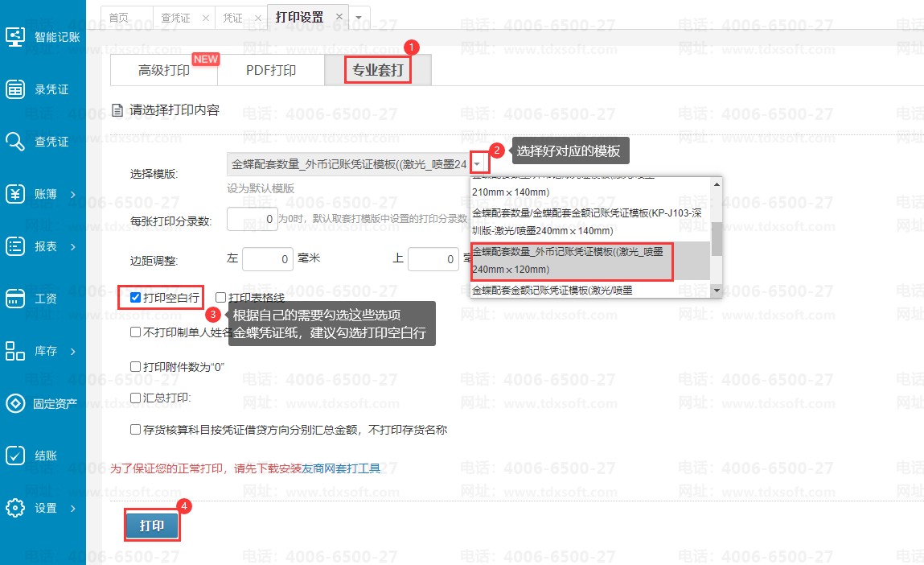Open 录凭证 from the sidebar icon
Viewport: 924px width, 565px height.
[x=15, y=89]
